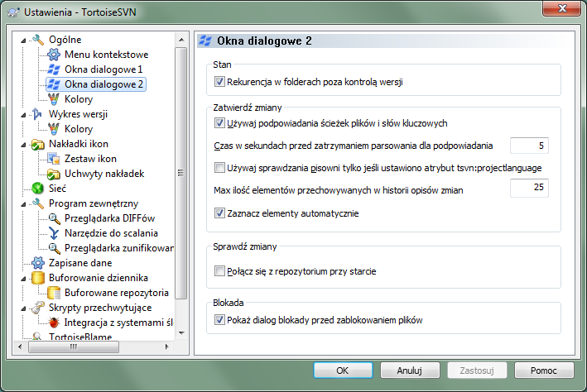Click the Skrypty przechwytujące icon
This screenshot has width=587, height=392.
coord(38,308)
